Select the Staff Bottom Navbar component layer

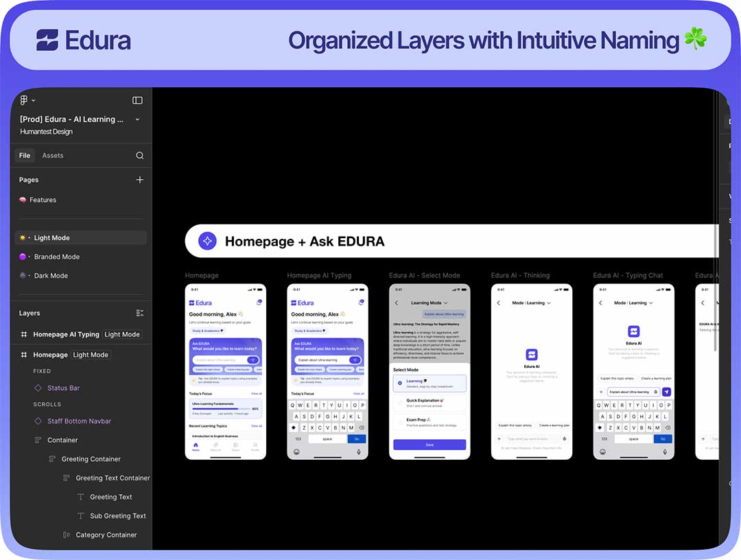pos(79,421)
